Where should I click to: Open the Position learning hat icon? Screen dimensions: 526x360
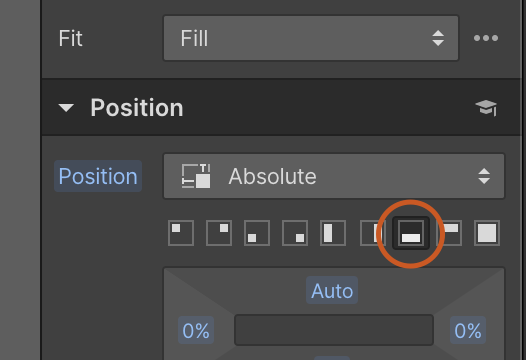coord(486,108)
